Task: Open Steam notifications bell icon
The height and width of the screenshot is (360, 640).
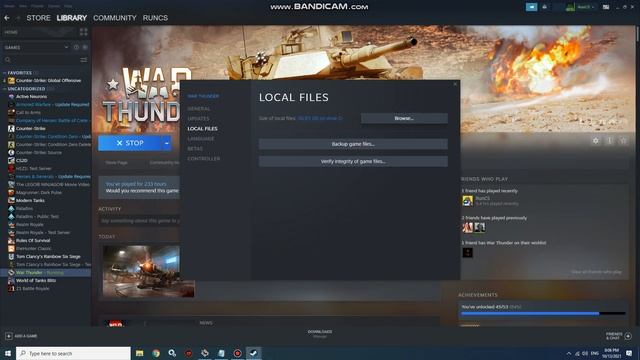Action: [544, 7]
